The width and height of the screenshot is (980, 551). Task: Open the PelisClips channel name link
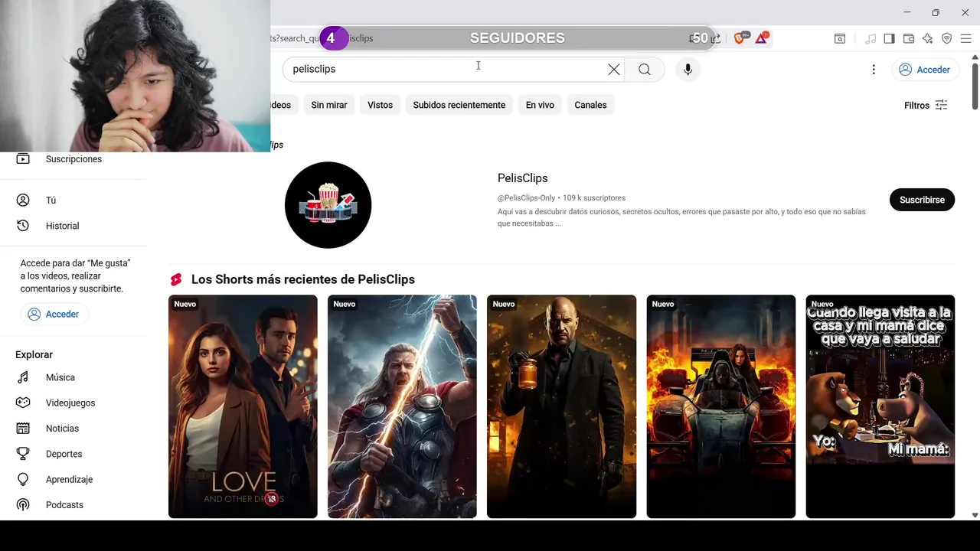point(523,178)
